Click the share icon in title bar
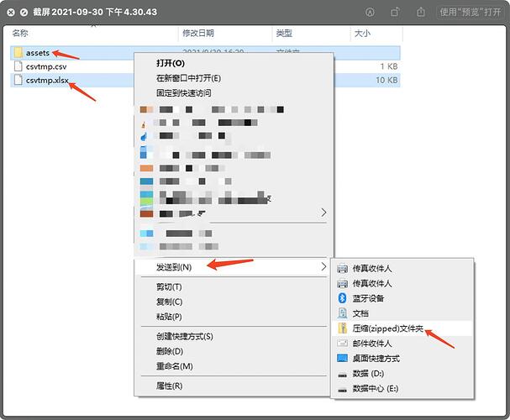 pos(421,13)
